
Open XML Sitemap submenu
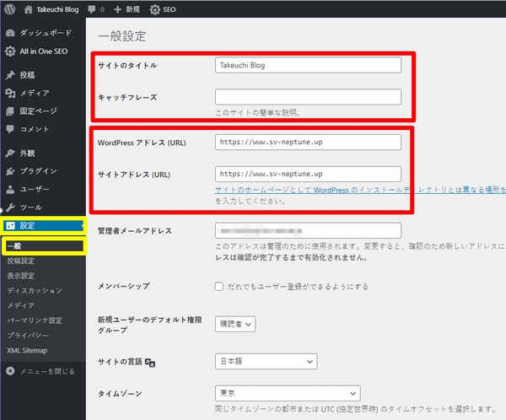(x=27, y=350)
